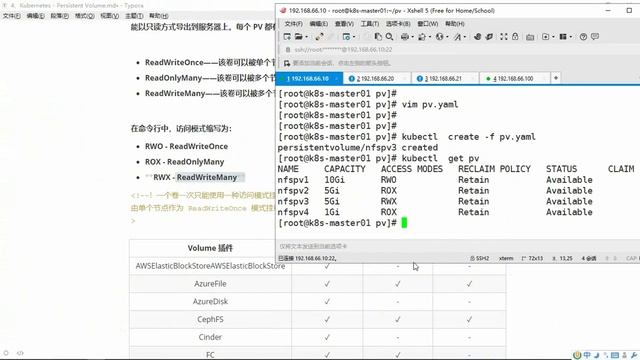Expand the file transfer dropdown arrow in Xshell
The width and height of the screenshot is (640, 360).
[x=429, y=37]
